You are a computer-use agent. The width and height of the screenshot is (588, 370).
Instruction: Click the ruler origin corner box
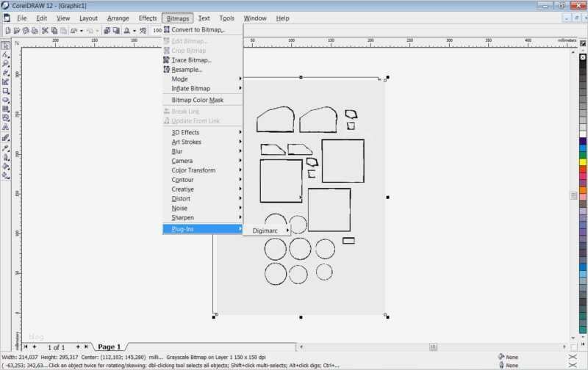coord(17,43)
